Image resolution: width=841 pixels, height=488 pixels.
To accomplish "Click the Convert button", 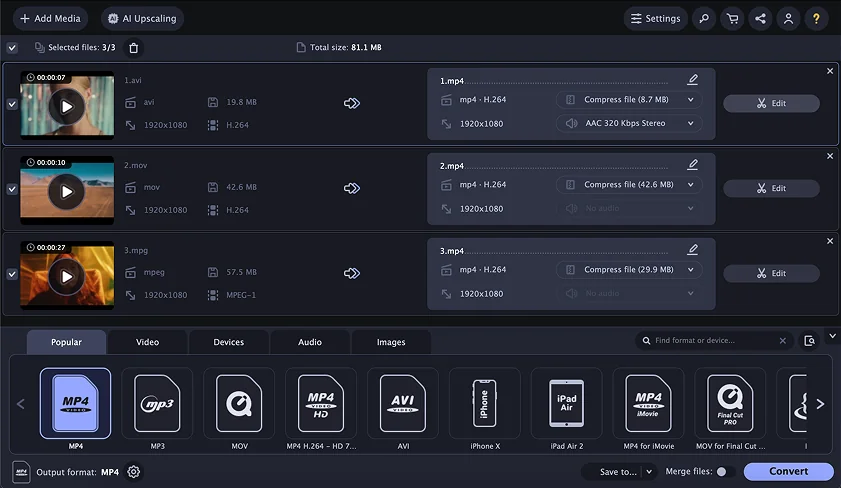I will tap(788, 472).
